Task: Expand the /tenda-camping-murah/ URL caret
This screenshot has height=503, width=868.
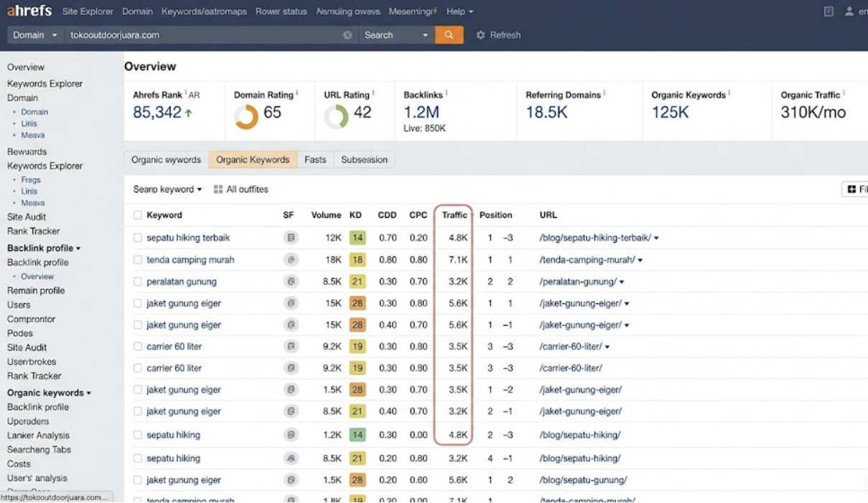Action: 640,259
